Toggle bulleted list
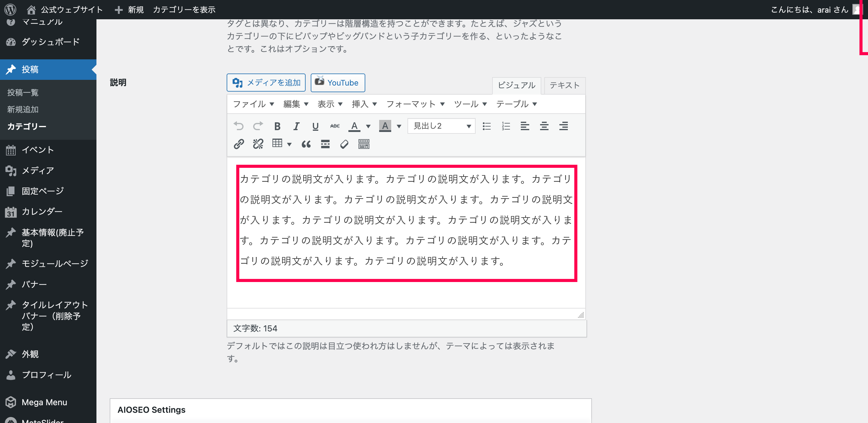The width and height of the screenshot is (868, 423). (x=486, y=126)
